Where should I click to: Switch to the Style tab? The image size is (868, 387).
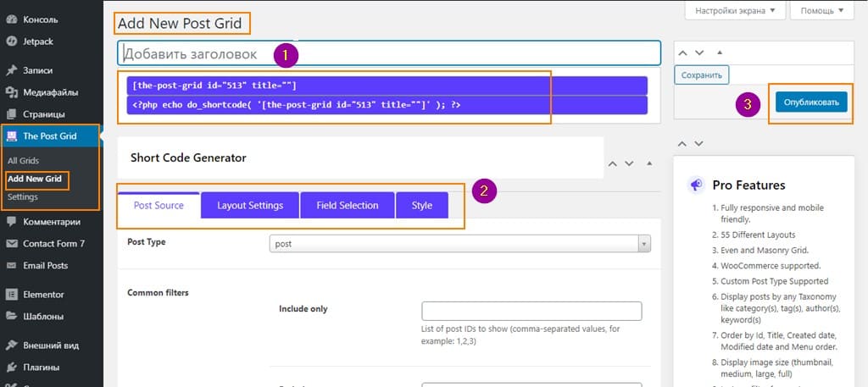[422, 205]
